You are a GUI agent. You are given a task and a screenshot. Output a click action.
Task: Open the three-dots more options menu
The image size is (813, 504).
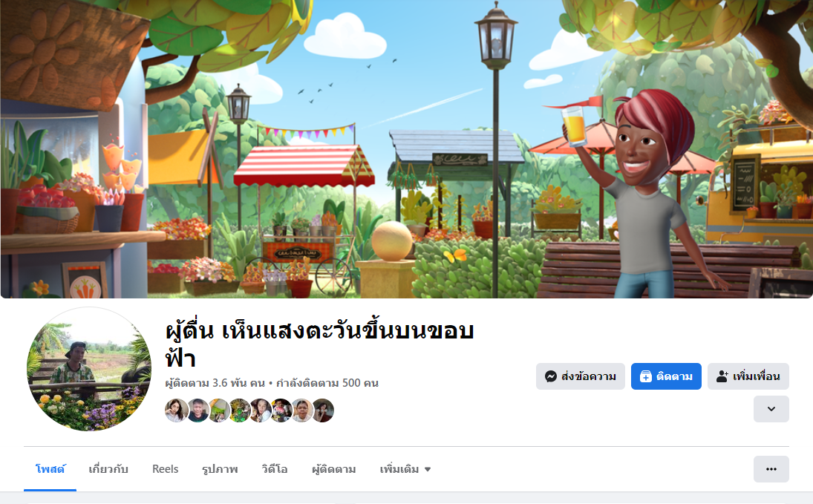point(771,469)
